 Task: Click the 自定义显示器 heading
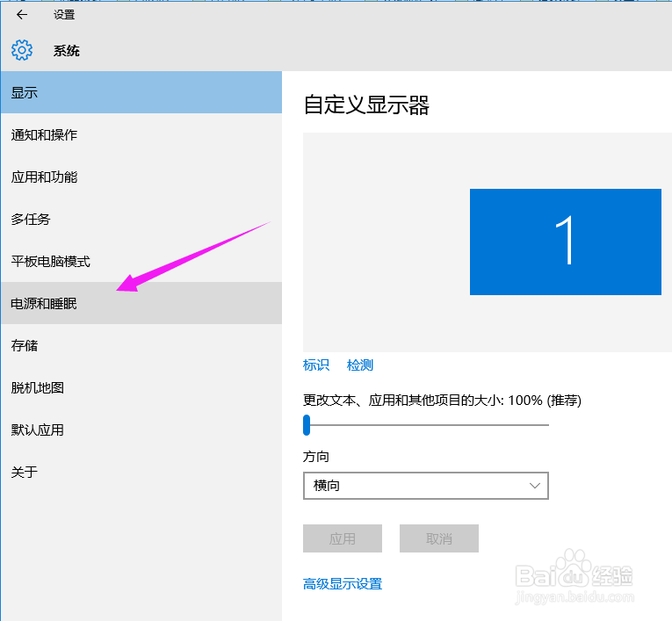[366, 105]
